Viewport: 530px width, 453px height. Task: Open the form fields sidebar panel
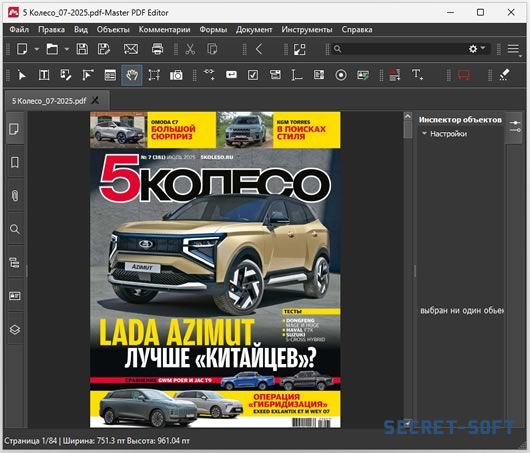click(15, 296)
